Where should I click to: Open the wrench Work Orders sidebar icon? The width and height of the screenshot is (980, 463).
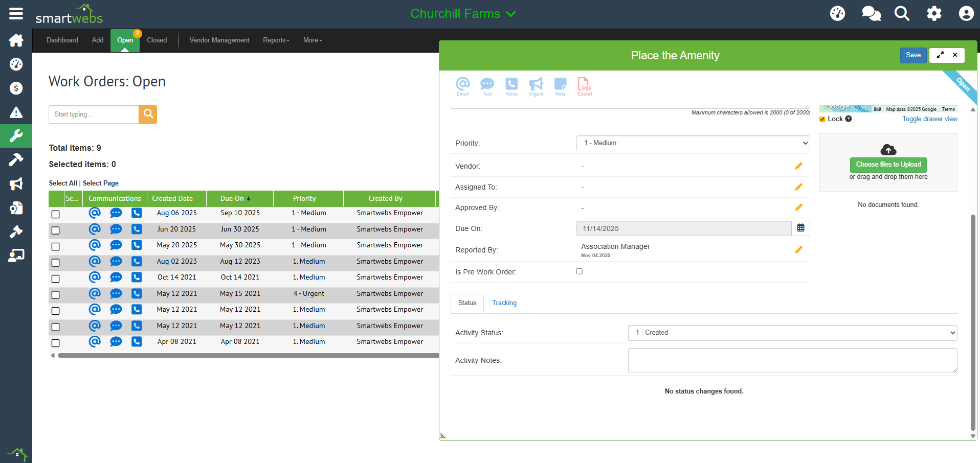[16, 136]
